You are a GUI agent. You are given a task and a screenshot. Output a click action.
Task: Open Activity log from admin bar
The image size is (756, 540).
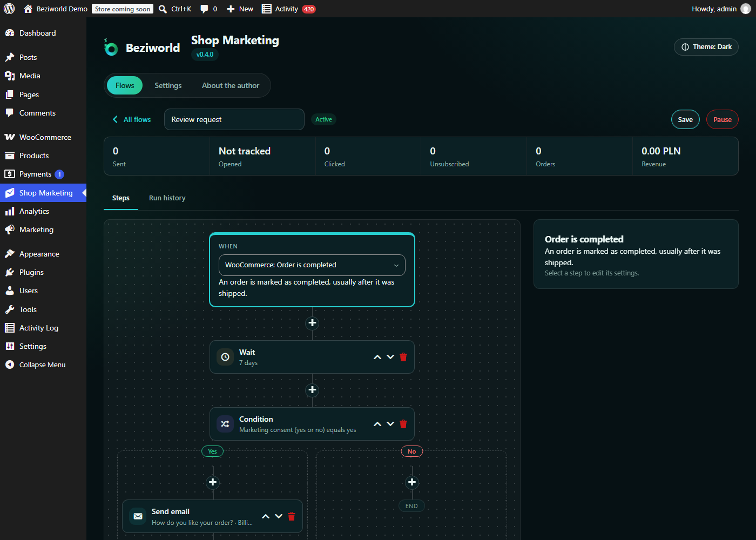289,9
